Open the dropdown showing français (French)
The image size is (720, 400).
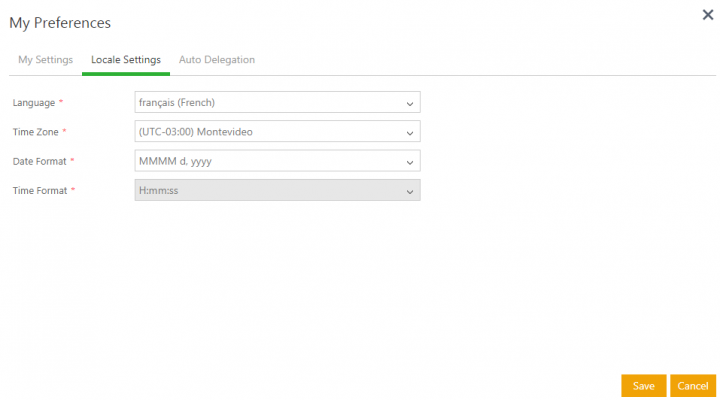pyautogui.click(x=270, y=103)
